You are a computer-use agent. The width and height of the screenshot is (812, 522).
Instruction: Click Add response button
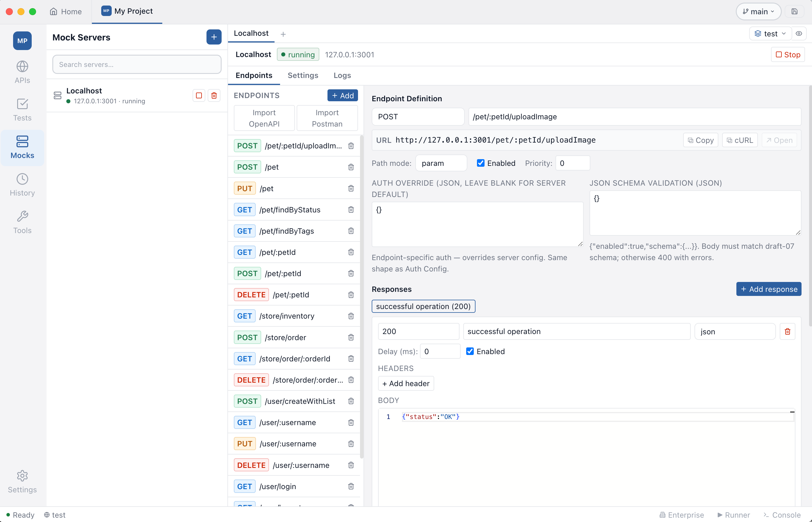769,289
